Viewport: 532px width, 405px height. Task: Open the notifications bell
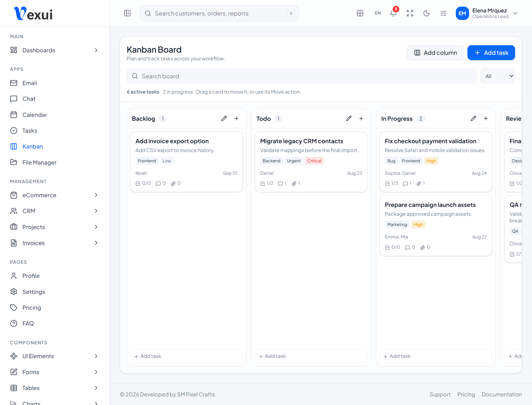393,13
